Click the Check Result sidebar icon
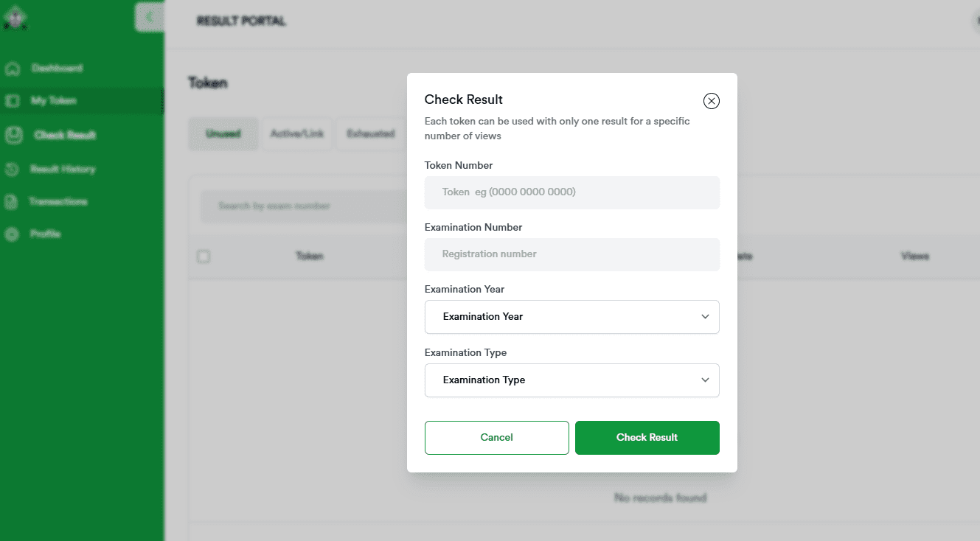Viewport: 980px width, 541px height. point(13,135)
